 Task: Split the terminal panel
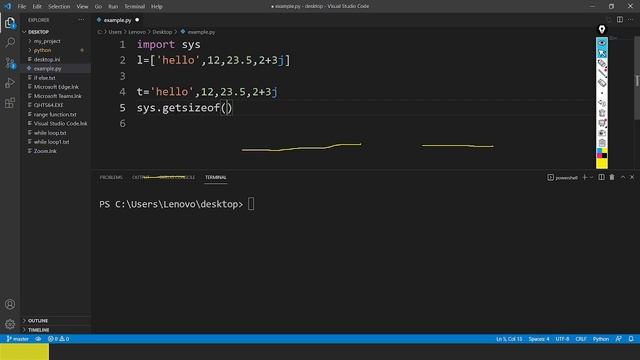pos(601,177)
